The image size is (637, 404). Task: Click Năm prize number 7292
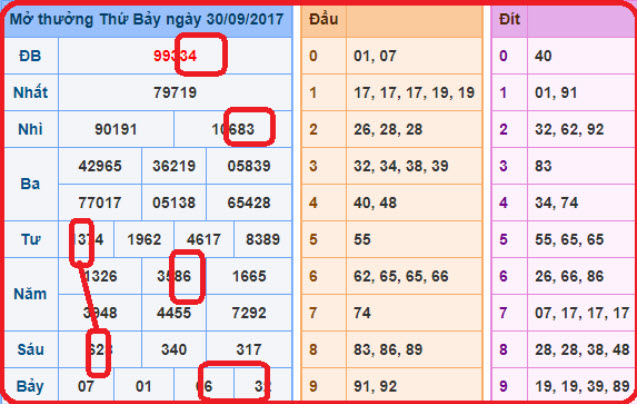[x=248, y=312]
